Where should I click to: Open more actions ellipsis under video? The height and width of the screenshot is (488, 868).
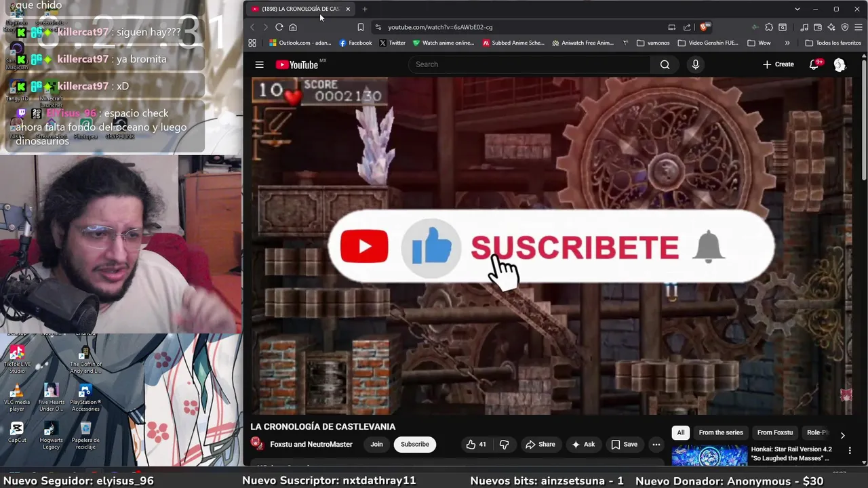(656, 445)
